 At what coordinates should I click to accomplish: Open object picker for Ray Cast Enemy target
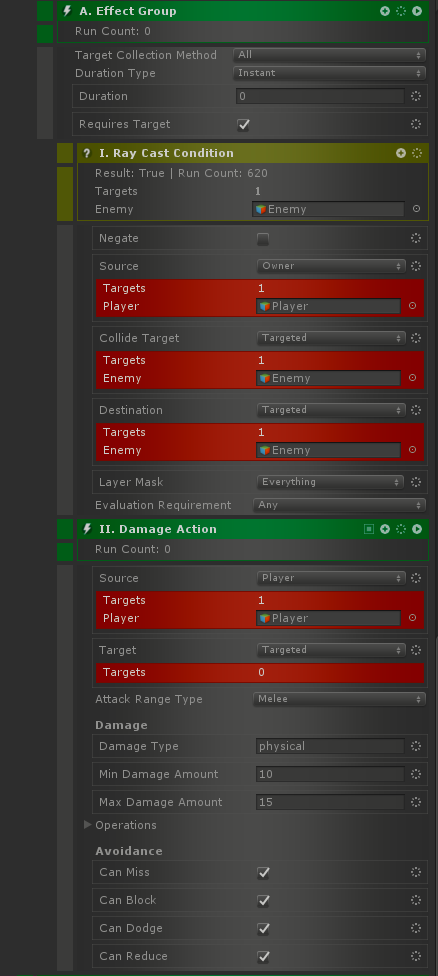(x=416, y=209)
